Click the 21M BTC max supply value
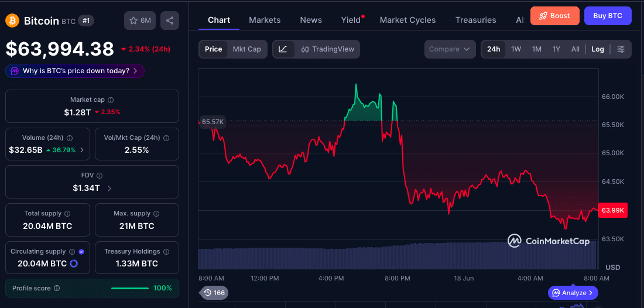Viewport: 644px width, 308px height. tap(137, 226)
